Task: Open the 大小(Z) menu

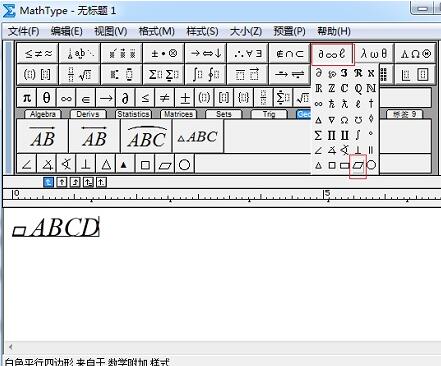Action: [x=246, y=31]
